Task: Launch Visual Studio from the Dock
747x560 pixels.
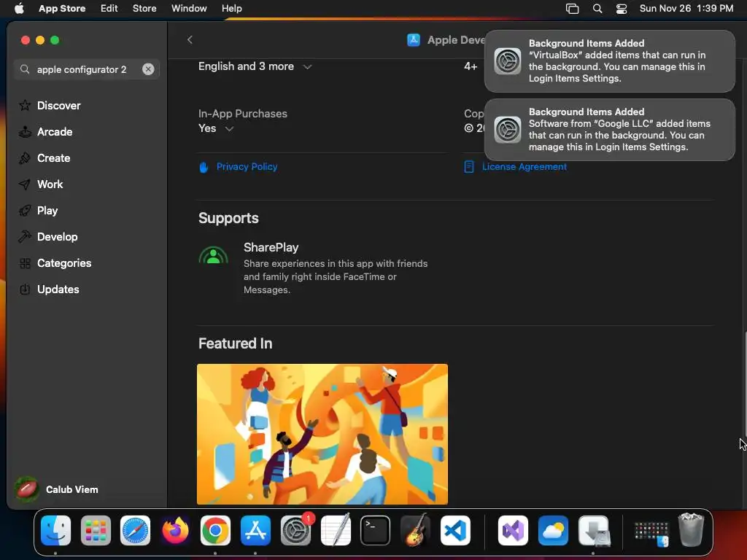Action: [x=513, y=531]
